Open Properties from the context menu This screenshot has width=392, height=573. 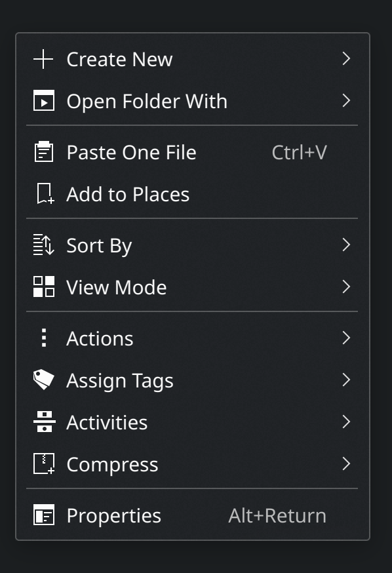click(192, 515)
